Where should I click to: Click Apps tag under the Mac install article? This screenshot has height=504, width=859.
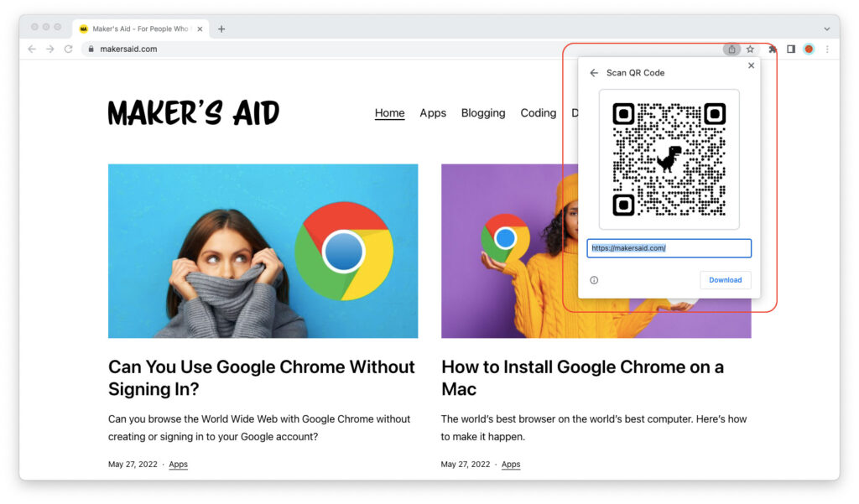click(x=511, y=464)
